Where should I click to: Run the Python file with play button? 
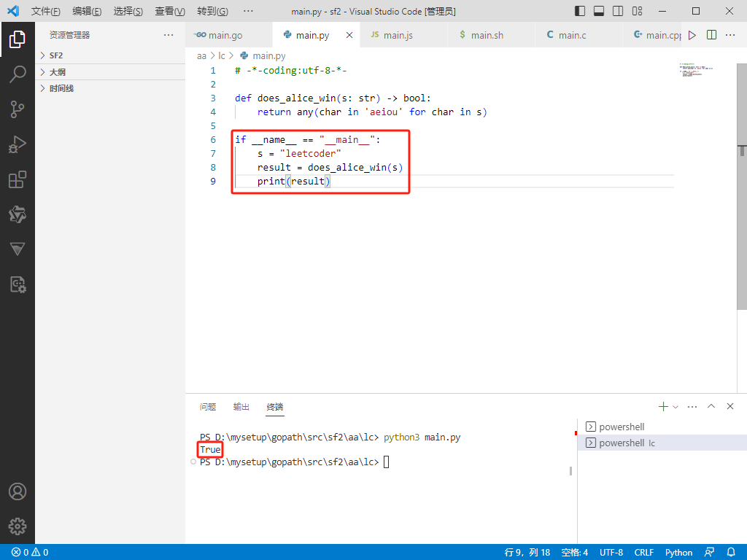point(692,35)
